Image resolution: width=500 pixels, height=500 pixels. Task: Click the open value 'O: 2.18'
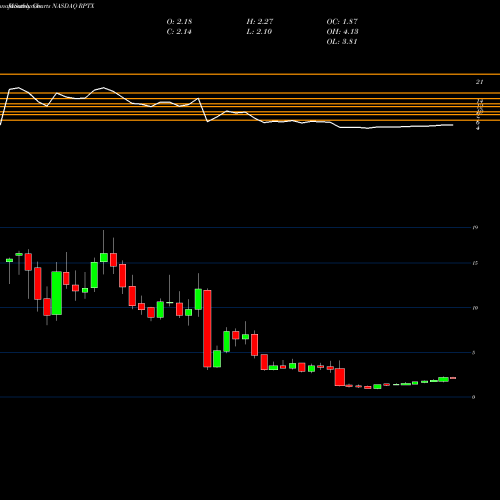pos(179,22)
